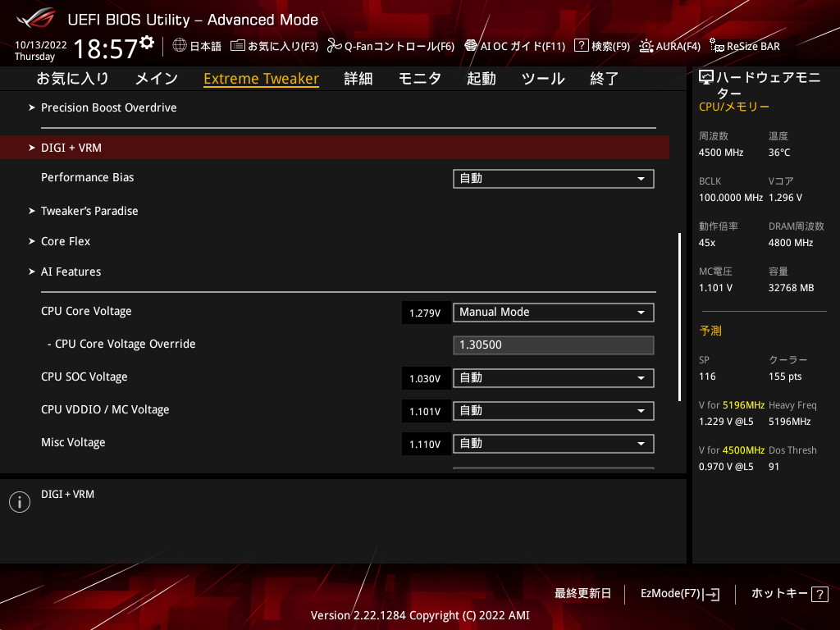
Task: Switch to the メイン tab
Action: [157, 79]
